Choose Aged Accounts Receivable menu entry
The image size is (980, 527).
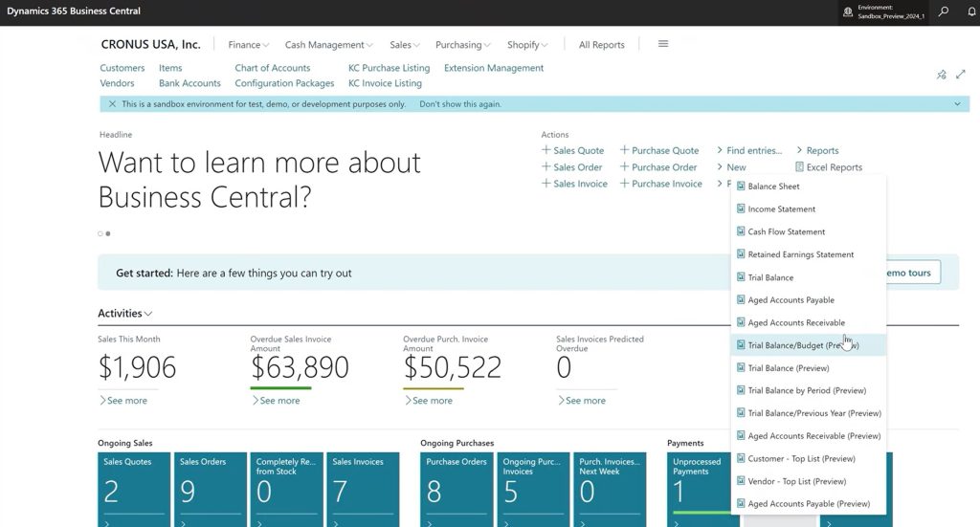pyautogui.click(x=795, y=323)
